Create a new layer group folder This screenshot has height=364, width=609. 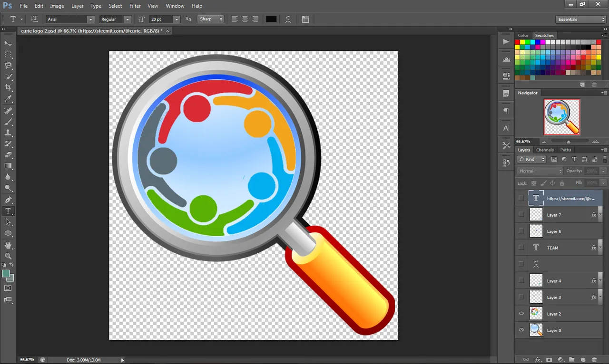pos(572,360)
